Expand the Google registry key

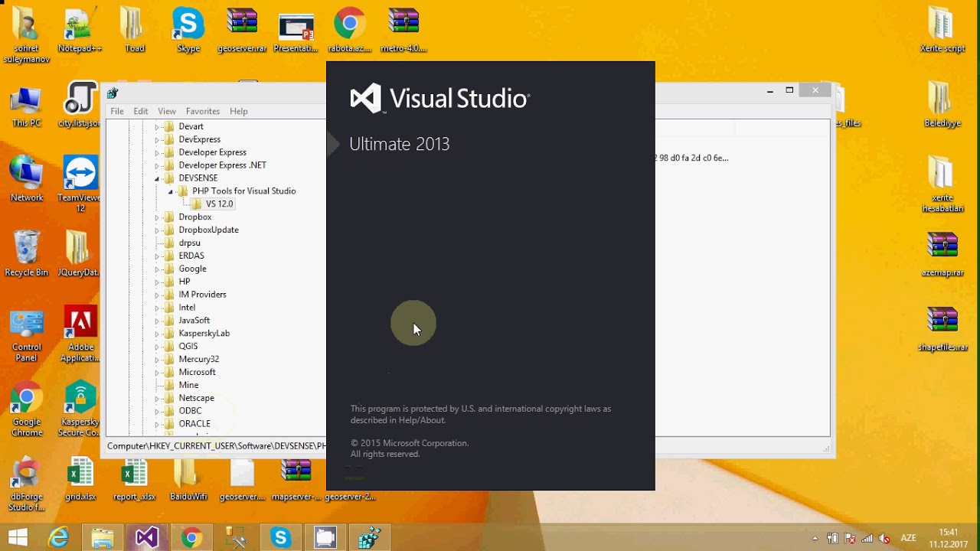tap(157, 269)
